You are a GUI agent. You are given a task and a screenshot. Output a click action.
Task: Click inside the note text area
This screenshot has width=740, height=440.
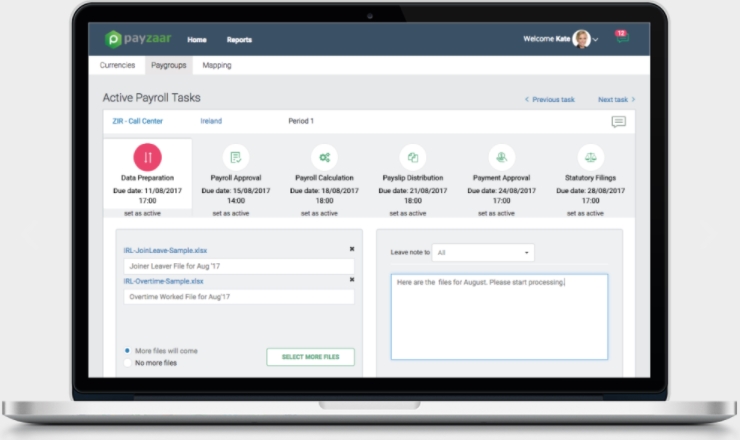(x=498, y=317)
